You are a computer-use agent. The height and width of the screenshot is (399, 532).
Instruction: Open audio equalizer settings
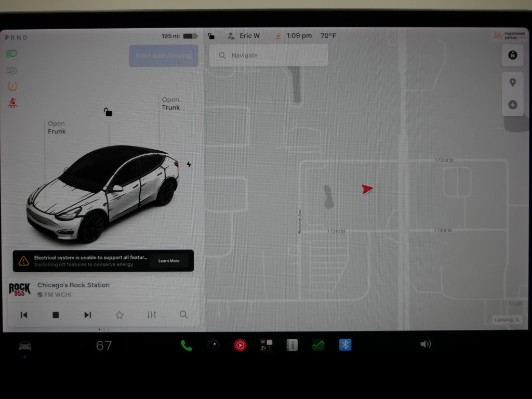pyautogui.click(x=152, y=315)
